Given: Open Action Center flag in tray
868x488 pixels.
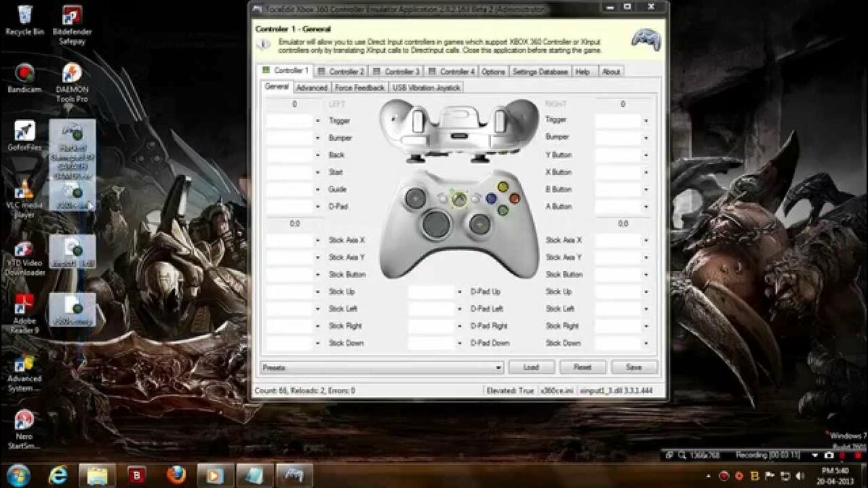Looking at the screenshot, I should point(770,476).
